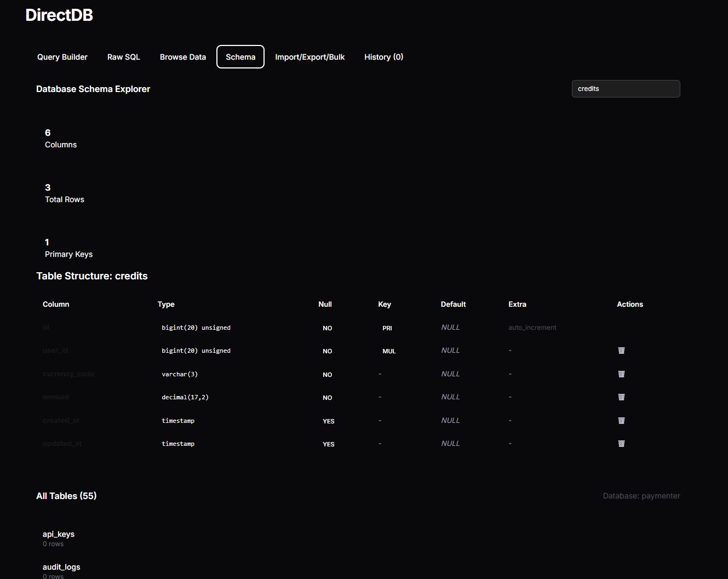The height and width of the screenshot is (579, 728).
Task: Open the Import/Export/Bulk tab
Action: (x=309, y=57)
